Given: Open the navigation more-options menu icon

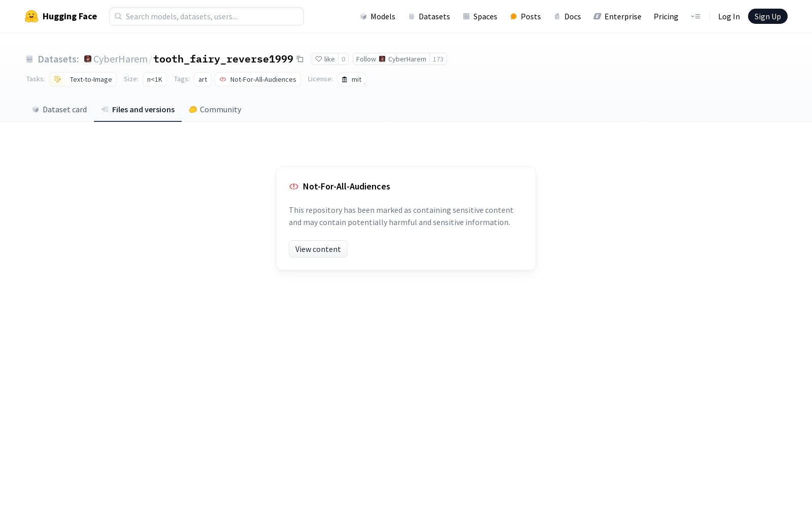Looking at the screenshot, I should click(695, 16).
